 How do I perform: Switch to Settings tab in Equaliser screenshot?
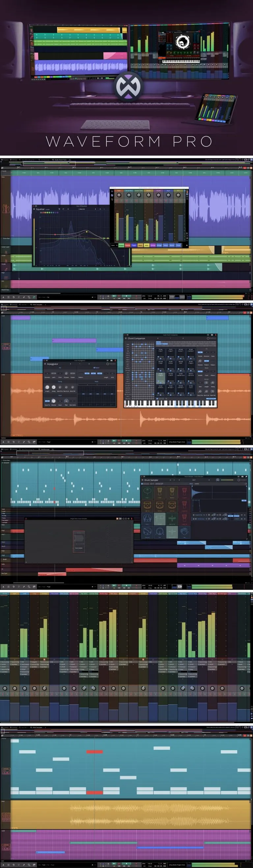click(x=14, y=160)
